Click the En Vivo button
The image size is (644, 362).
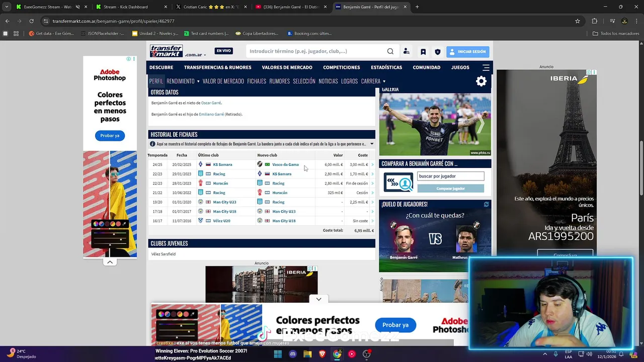click(x=223, y=51)
